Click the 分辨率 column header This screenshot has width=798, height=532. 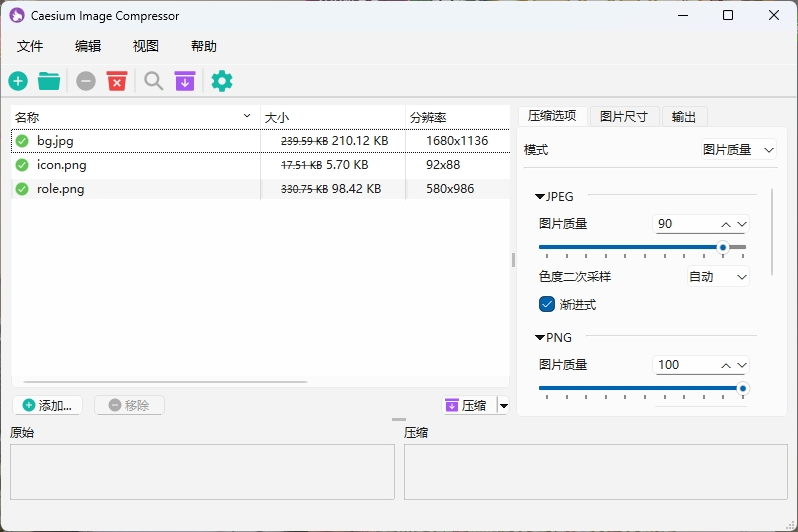pyautogui.click(x=458, y=117)
